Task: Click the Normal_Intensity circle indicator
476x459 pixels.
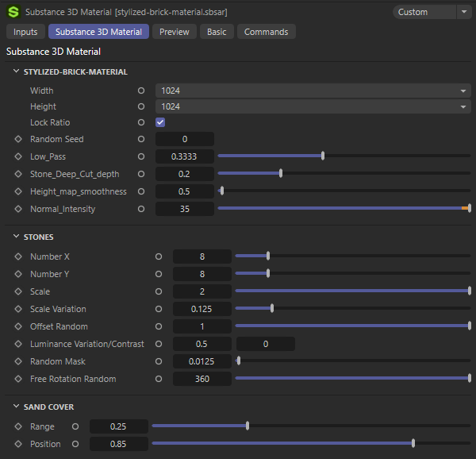Action: (141, 209)
